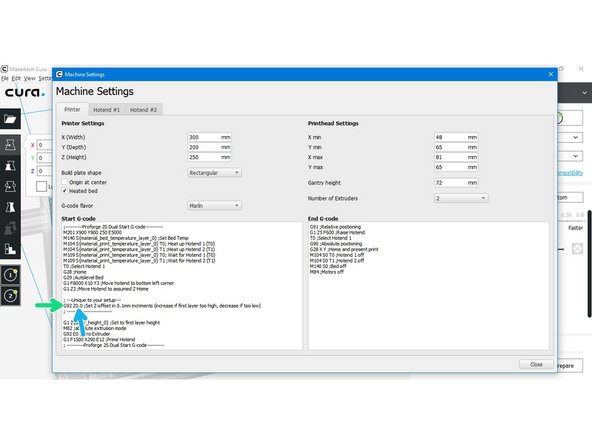The height and width of the screenshot is (444, 592).
Task: Click the 'G92 Z0.0' Z-offset line in Start G-code
Action: coord(162,305)
